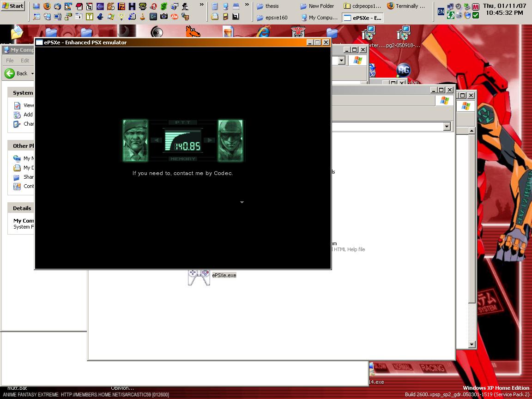Open AIM from the quick launch bar
Viewport: 532px width, 399px height.
point(175,17)
